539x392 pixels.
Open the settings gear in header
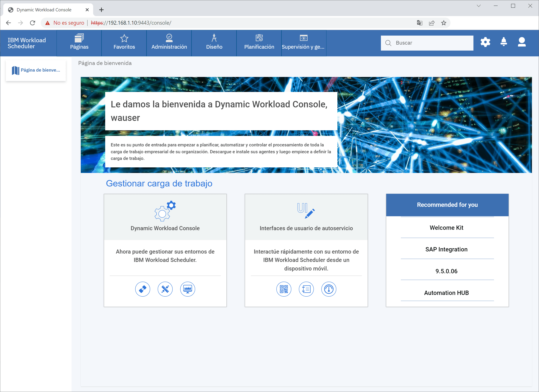tap(485, 42)
